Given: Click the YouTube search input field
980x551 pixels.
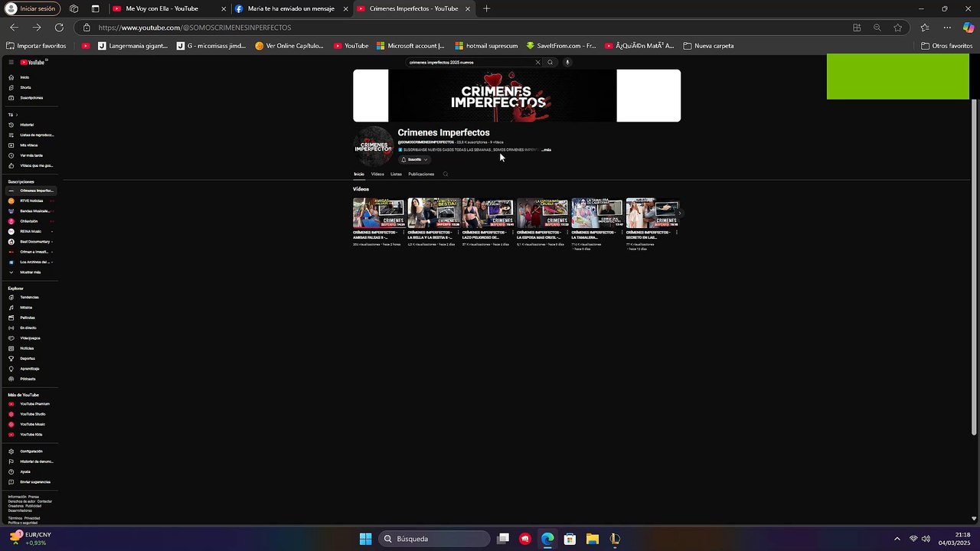Looking at the screenshot, I should tap(469, 63).
